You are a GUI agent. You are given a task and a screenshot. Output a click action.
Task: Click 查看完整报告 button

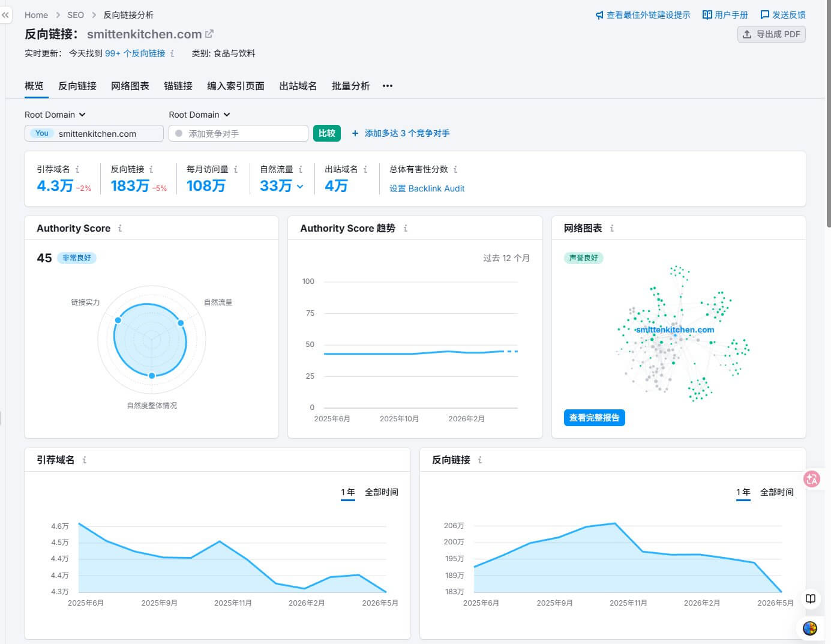click(595, 418)
